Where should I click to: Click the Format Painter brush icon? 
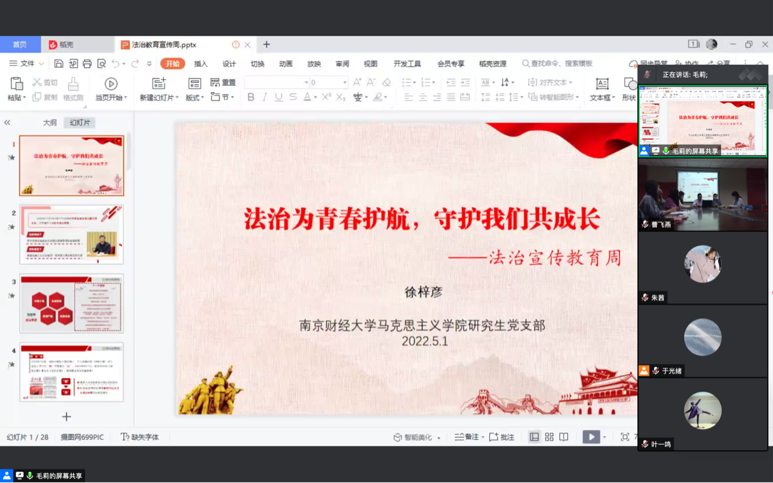pos(73,83)
